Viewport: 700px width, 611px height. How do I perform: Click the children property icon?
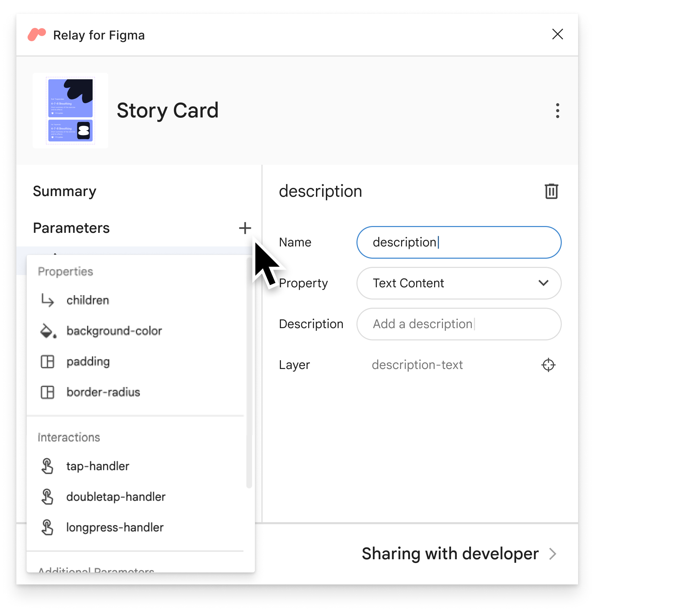click(48, 300)
